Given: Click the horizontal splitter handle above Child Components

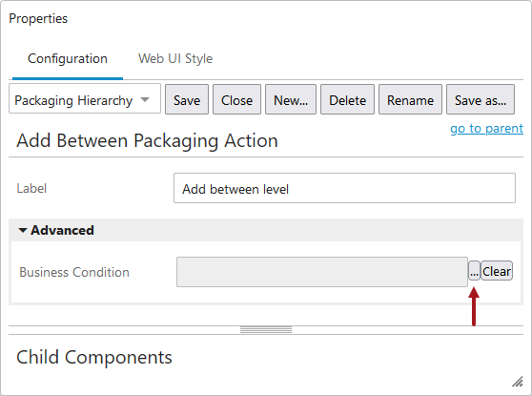Looking at the screenshot, I should click(x=266, y=330).
